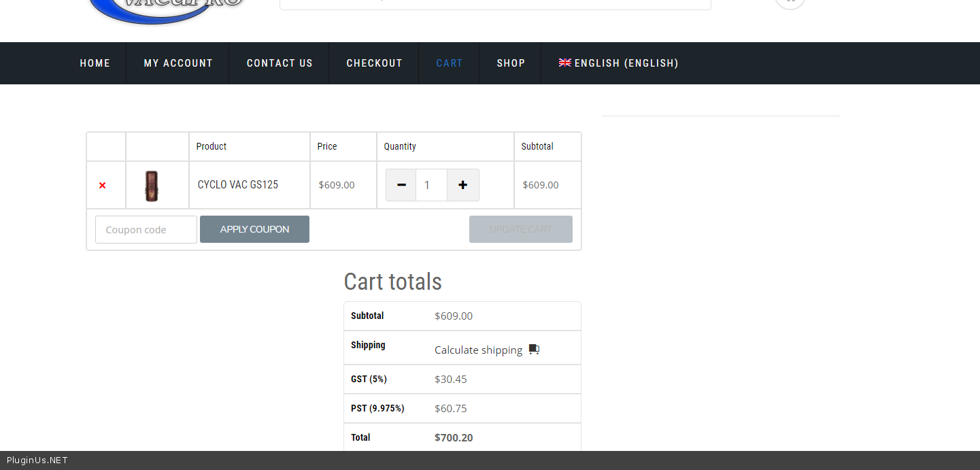Navigate to Contact Us

(280, 63)
